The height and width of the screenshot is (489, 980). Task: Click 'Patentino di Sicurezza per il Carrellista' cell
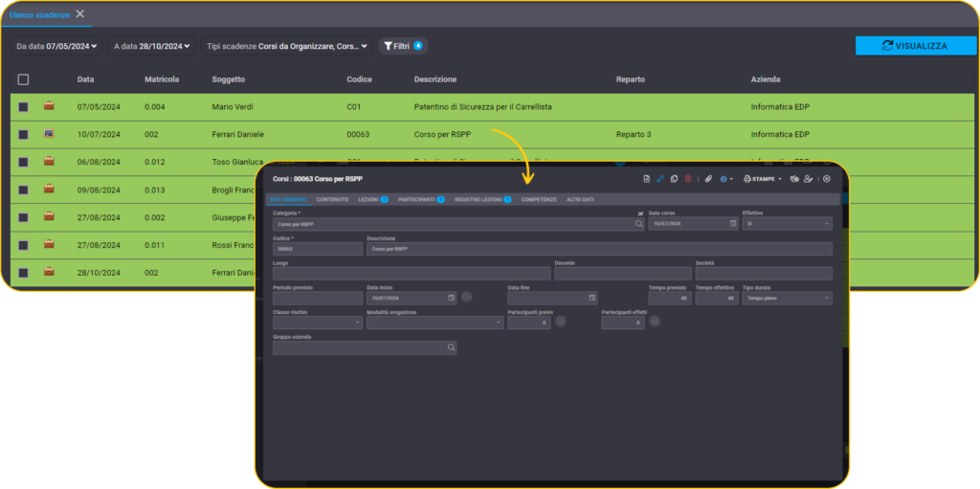(482, 107)
